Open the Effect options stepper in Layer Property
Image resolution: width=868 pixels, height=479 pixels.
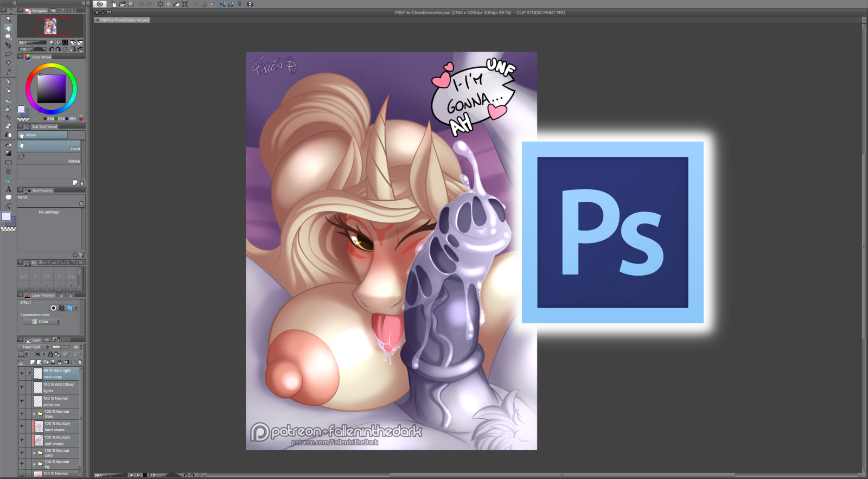tap(76, 308)
